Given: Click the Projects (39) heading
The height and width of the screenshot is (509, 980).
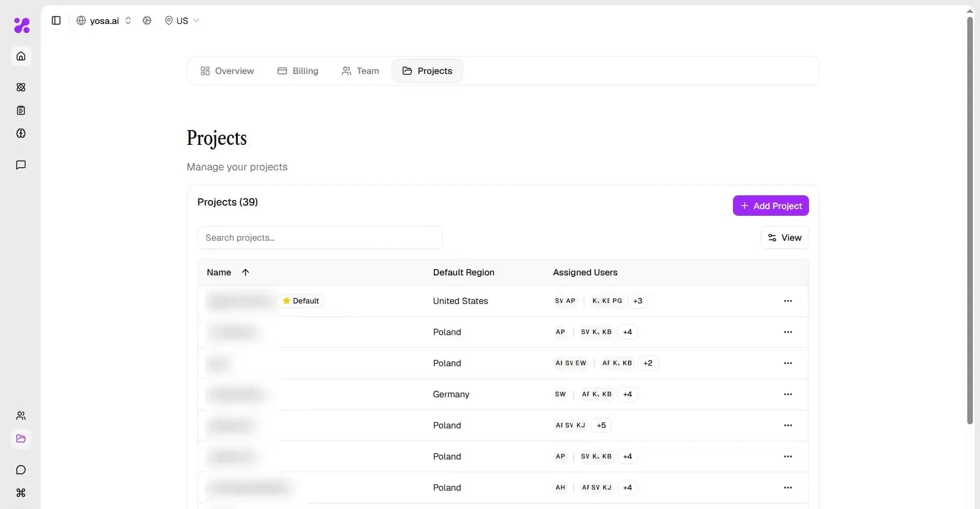Looking at the screenshot, I should click(x=228, y=202).
